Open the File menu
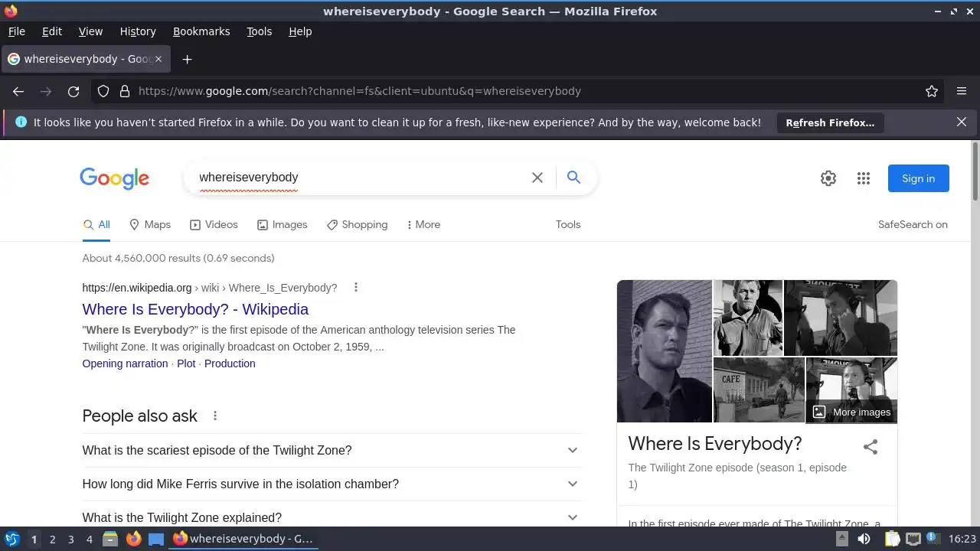980x551 pixels. point(16,31)
